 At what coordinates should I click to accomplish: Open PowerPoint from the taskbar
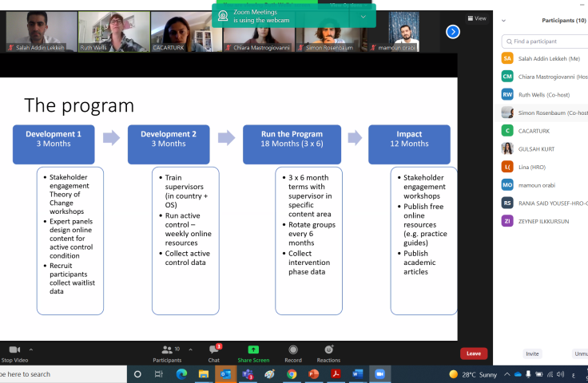(313, 374)
